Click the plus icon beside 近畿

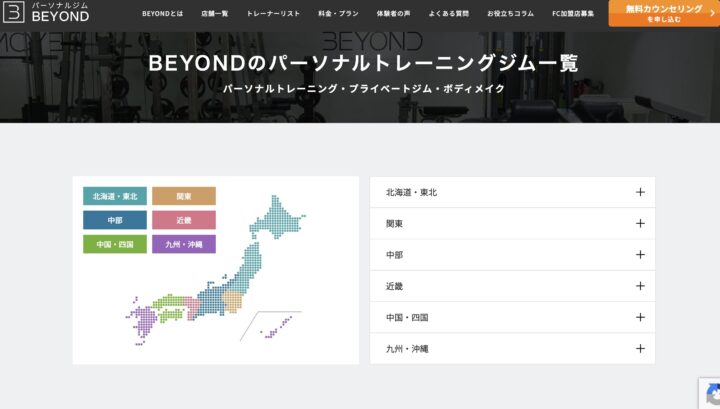coord(640,286)
